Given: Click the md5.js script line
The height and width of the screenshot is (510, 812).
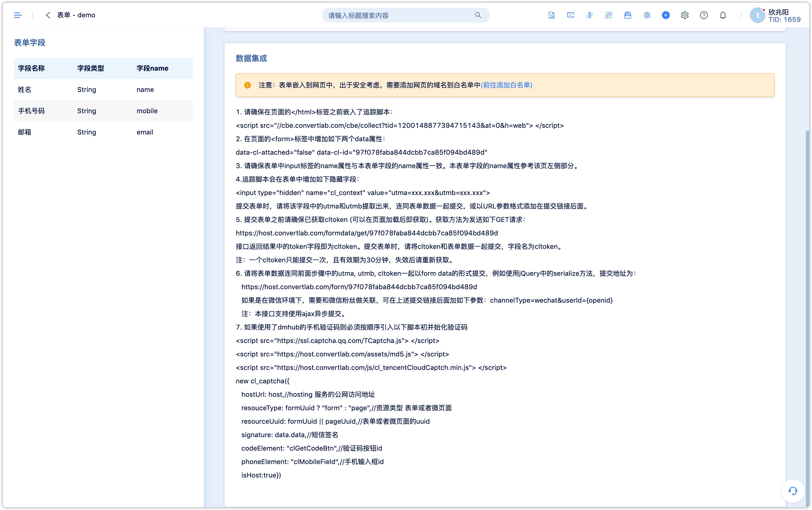Looking at the screenshot, I should [342, 354].
